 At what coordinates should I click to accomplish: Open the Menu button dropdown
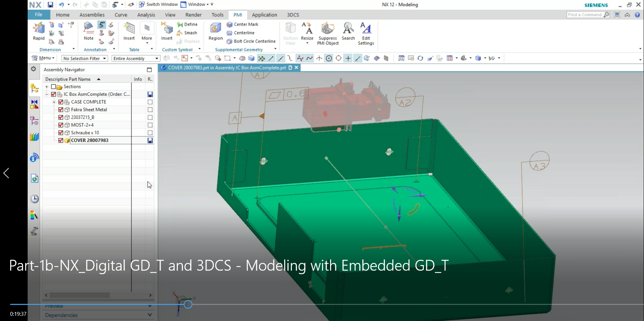click(x=43, y=58)
